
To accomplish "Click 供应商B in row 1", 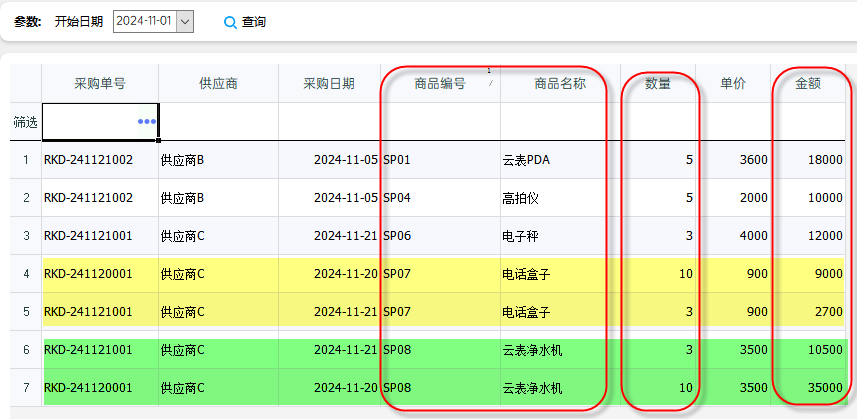I will point(183,160).
